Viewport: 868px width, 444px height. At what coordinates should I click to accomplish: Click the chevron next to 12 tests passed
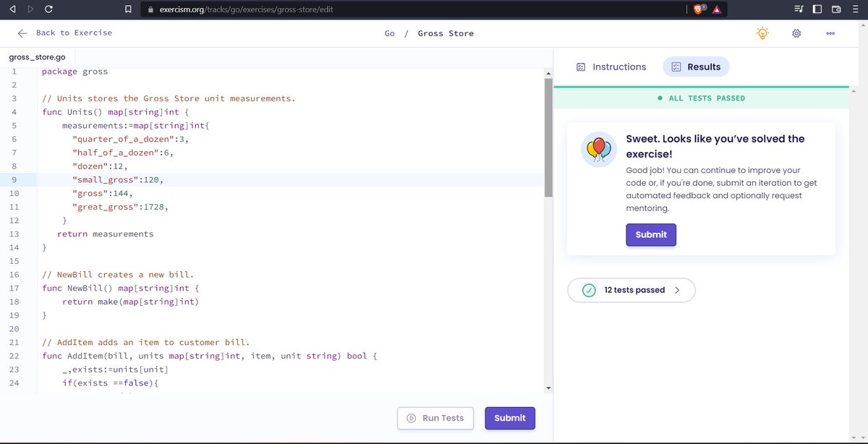coord(677,290)
